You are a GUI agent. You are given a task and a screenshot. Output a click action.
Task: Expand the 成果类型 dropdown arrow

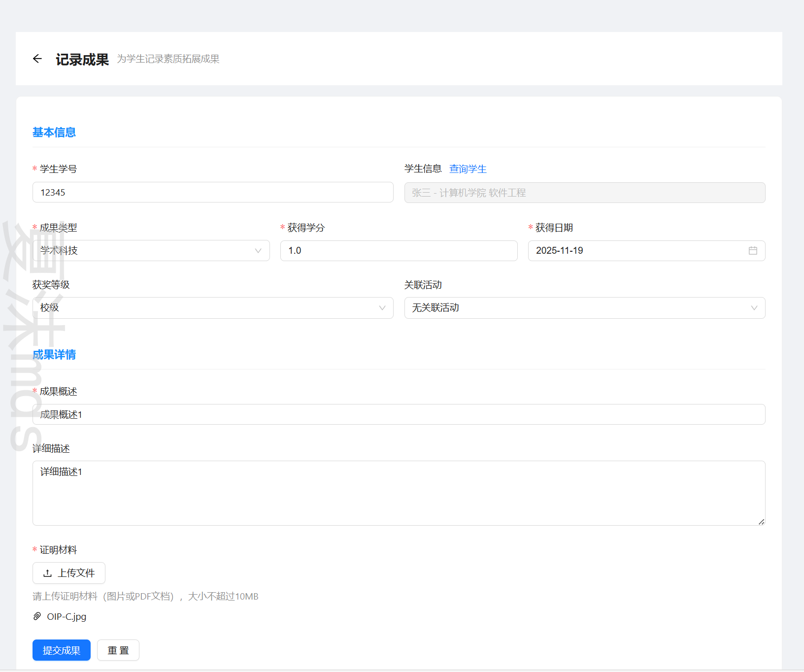pos(258,251)
